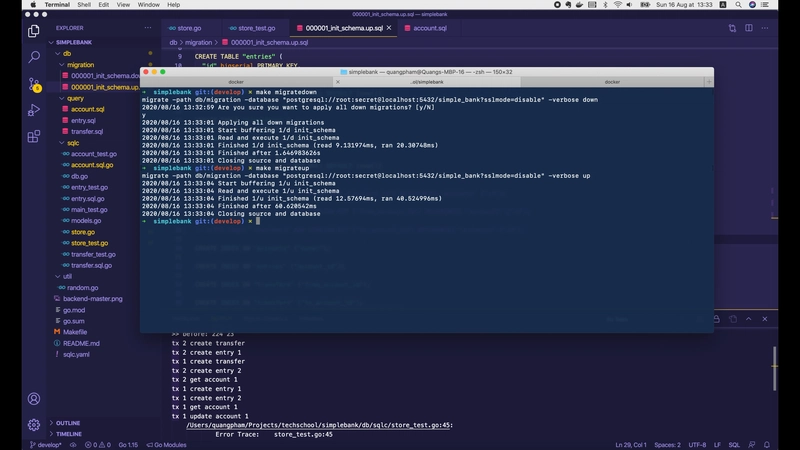This screenshot has width=800, height=450.
Task: Expand the OUTLINE section
Action: pyautogui.click(x=68, y=423)
